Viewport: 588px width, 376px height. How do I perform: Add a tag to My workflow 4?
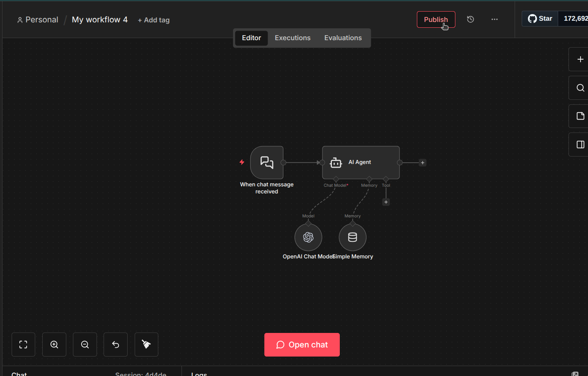pyautogui.click(x=154, y=20)
